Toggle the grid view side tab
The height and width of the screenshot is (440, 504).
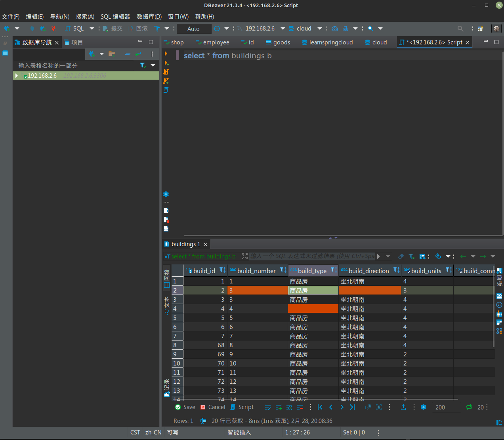coord(167,279)
